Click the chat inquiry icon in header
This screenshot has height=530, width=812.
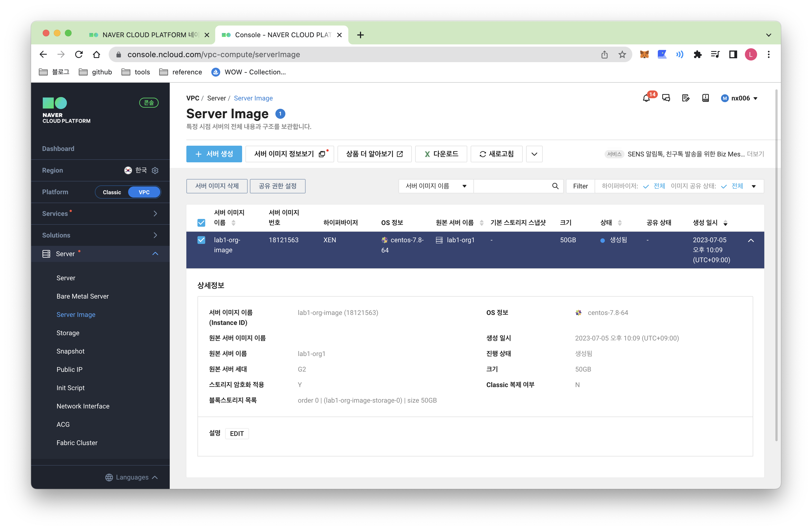pos(666,98)
